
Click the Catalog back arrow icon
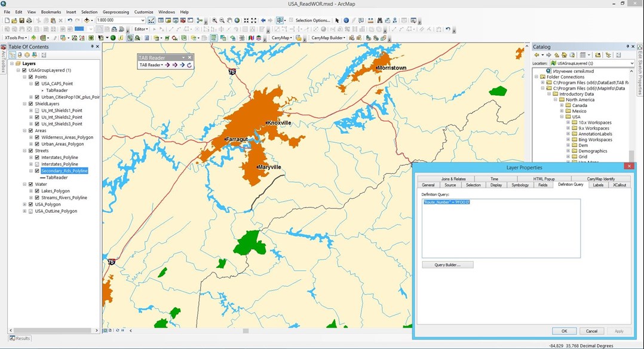click(x=536, y=55)
